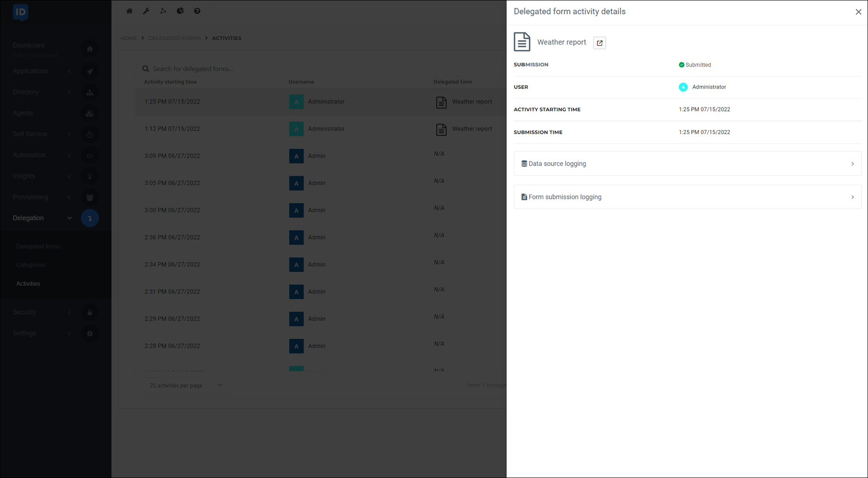Open the Help question mark icon

197,10
